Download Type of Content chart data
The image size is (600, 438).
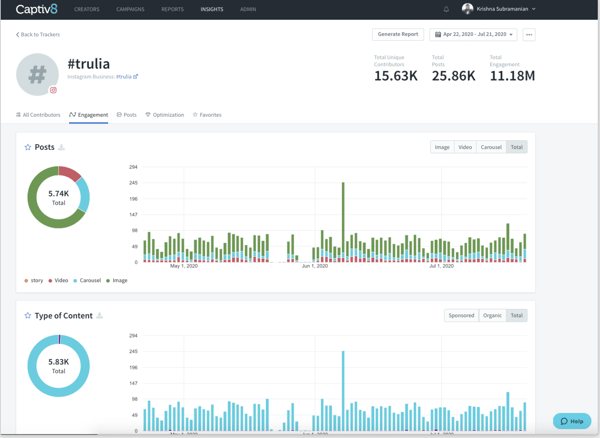[x=99, y=316]
